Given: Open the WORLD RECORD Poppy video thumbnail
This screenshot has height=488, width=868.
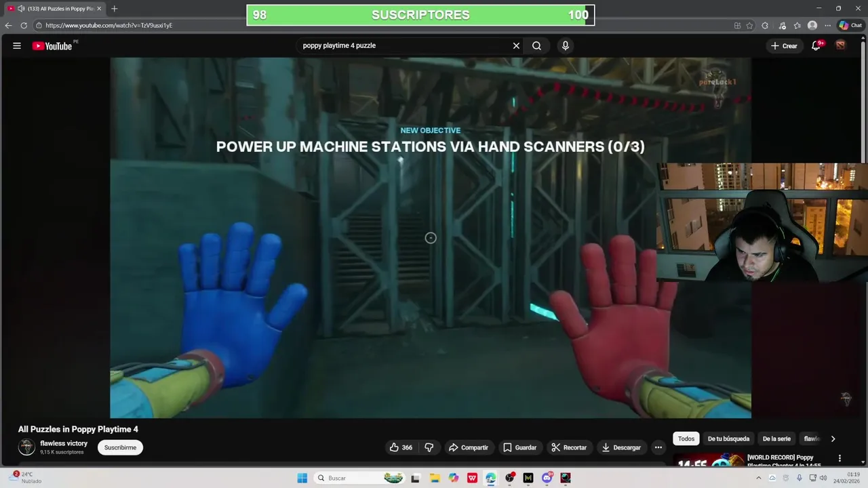Looking at the screenshot, I should point(708,461).
